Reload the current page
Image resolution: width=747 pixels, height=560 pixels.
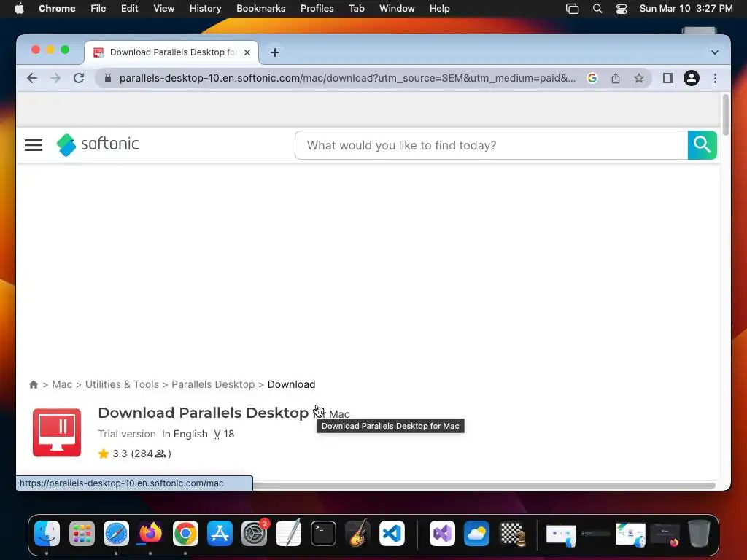tap(79, 78)
